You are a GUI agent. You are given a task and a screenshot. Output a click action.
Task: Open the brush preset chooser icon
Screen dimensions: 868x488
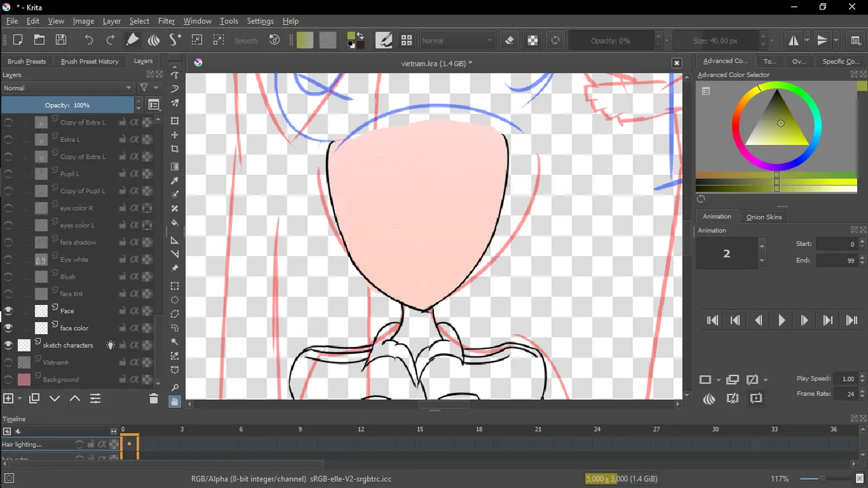pyautogui.click(x=407, y=40)
